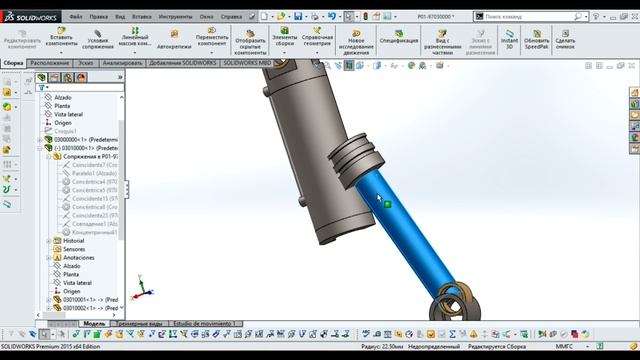
Task: Open dropdown arrow under Переместить компонент
Action: [x=211, y=53]
